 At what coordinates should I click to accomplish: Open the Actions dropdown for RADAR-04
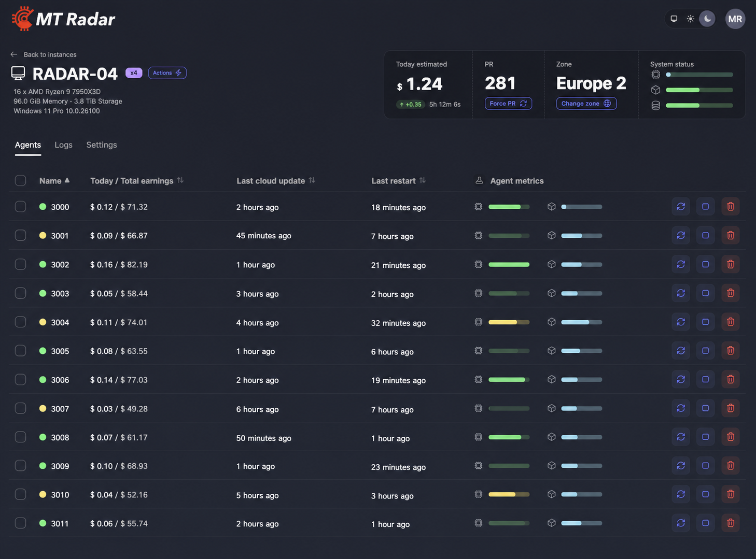click(x=167, y=73)
